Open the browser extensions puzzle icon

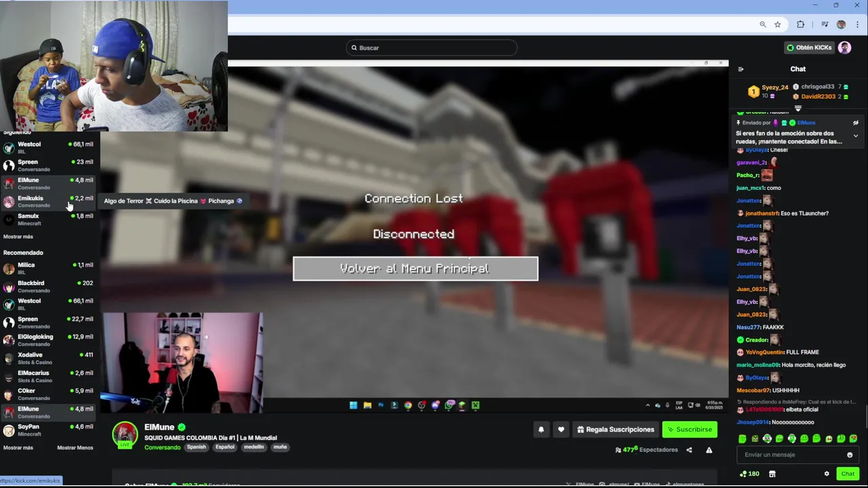pyautogui.click(x=801, y=24)
